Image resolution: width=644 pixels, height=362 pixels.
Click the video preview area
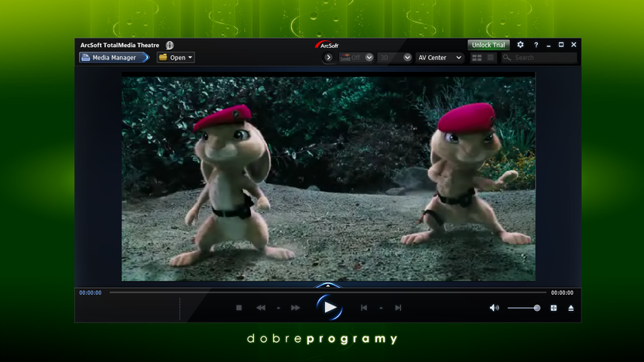(x=328, y=177)
